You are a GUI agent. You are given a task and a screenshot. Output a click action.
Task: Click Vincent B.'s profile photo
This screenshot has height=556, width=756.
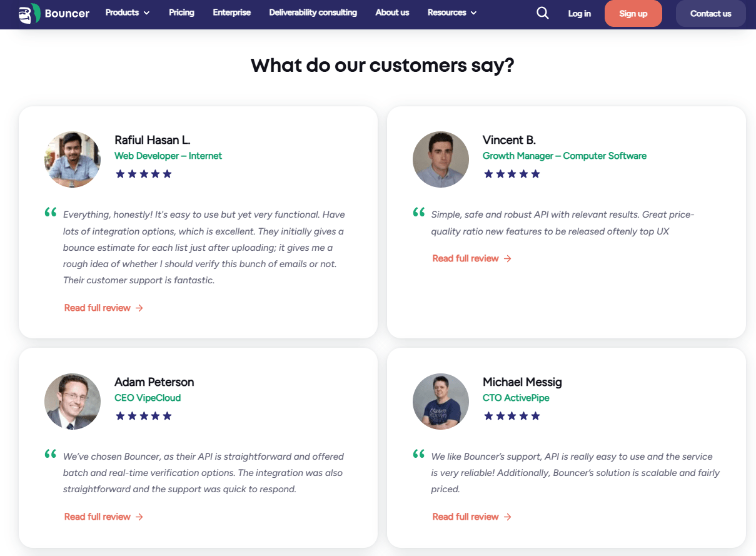[441, 159]
